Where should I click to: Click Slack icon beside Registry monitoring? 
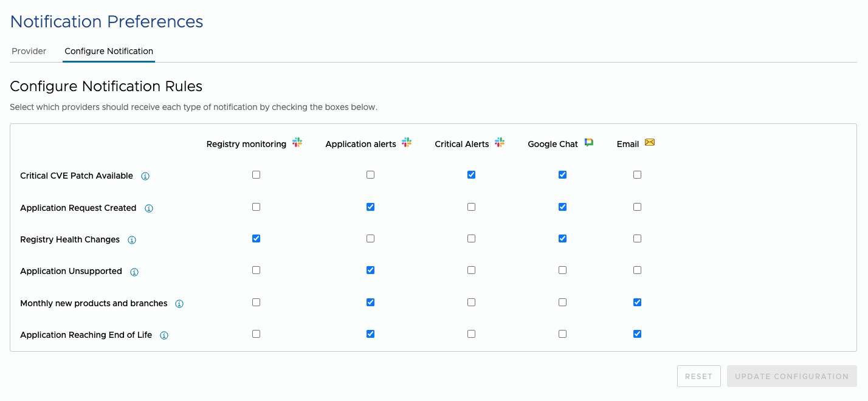pyautogui.click(x=297, y=143)
